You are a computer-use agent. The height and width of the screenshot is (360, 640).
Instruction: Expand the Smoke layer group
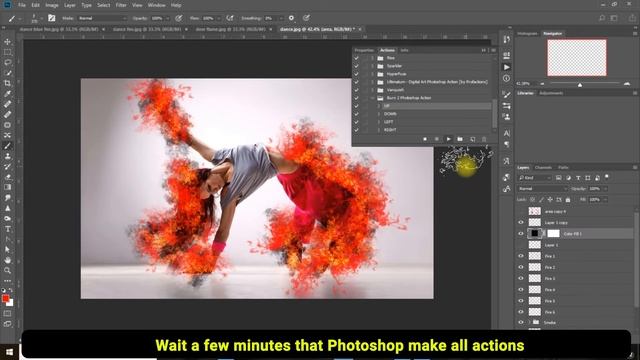click(x=529, y=322)
